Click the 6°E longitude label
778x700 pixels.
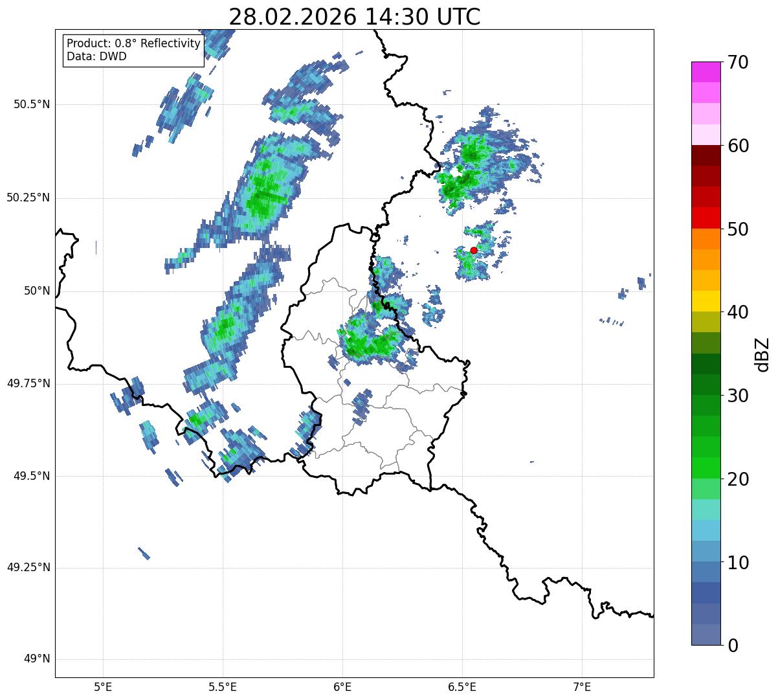pos(342,686)
